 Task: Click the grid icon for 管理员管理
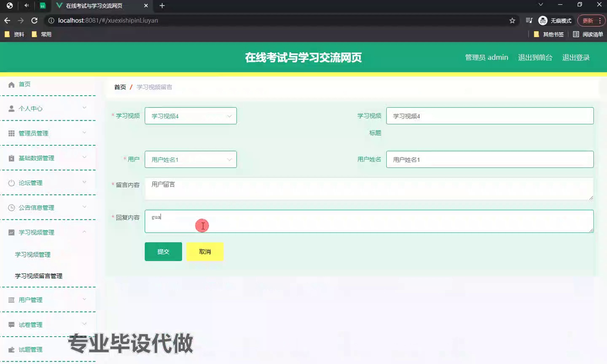click(x=11, y=134)
